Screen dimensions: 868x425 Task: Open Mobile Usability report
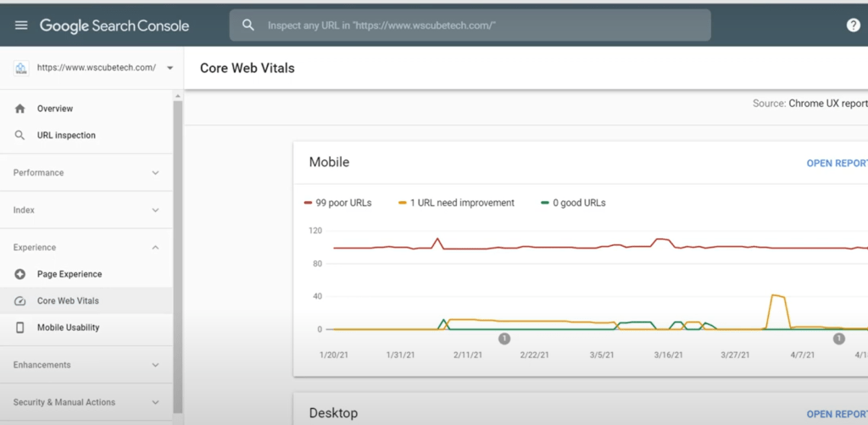68,327
